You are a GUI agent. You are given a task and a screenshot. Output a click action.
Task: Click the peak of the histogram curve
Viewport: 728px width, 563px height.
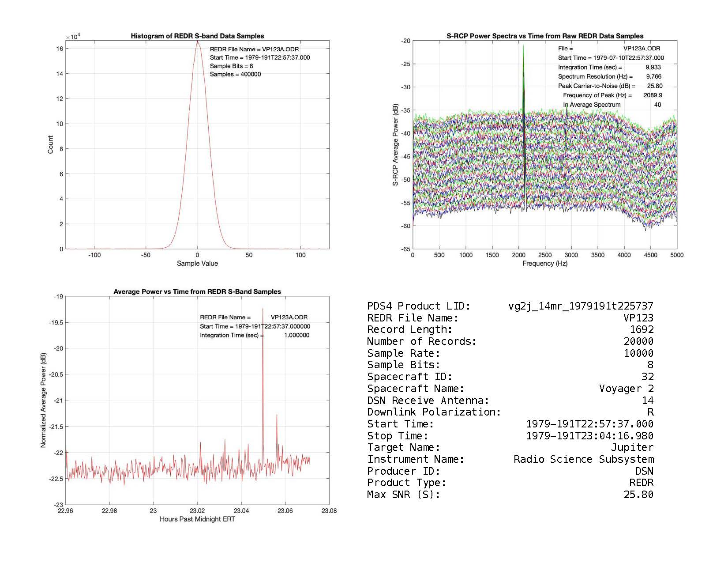click(x=197, y=42)
